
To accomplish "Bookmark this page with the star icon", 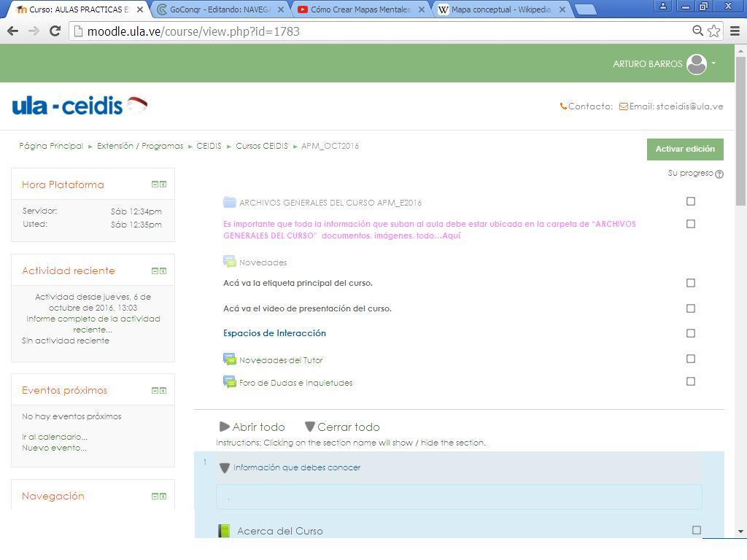I will tap(713, 31).
